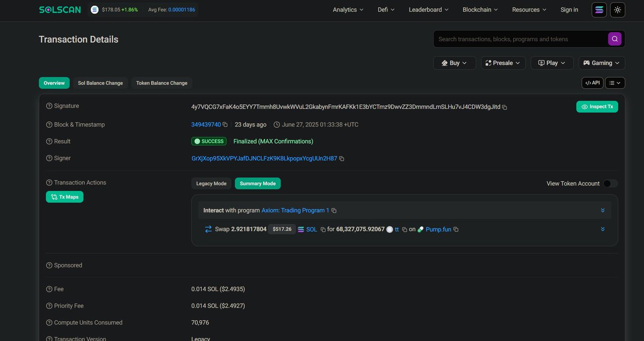Click the Inspect Tx button

pyautogui.click(x=597, y=107)
